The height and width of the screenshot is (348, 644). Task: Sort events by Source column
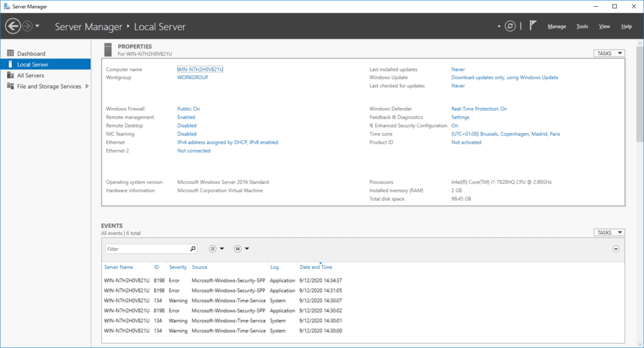point(199,267)
